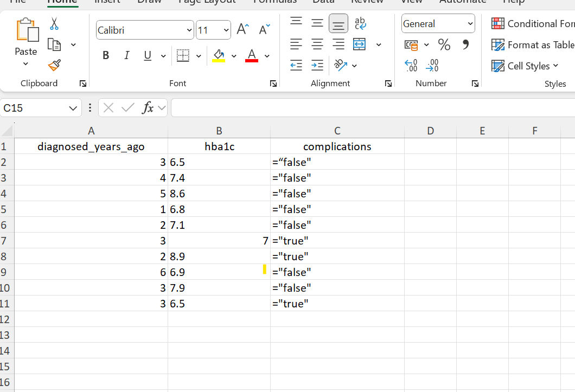Toggle Underline formatting
The width and height of the screenshot is (575, 392).
148,55
